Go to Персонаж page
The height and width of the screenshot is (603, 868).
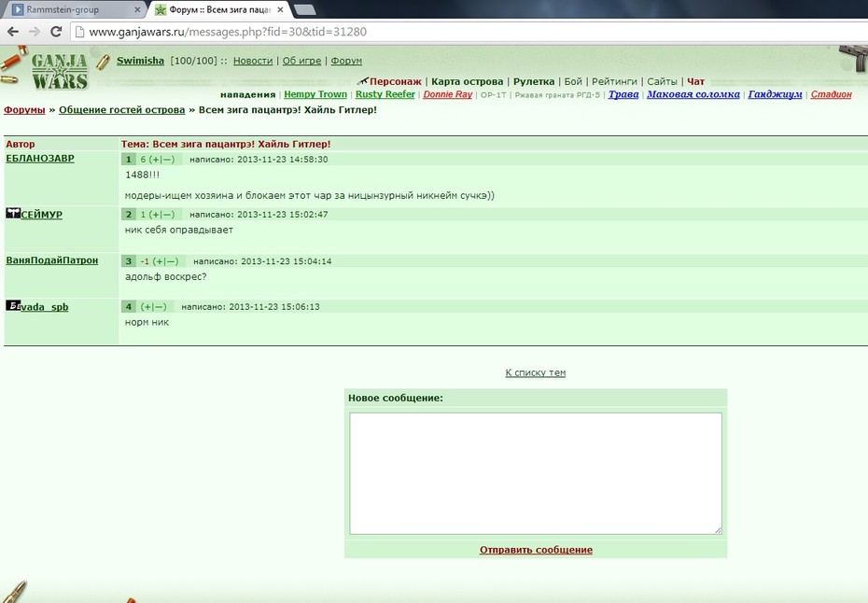tap(395, 81)
